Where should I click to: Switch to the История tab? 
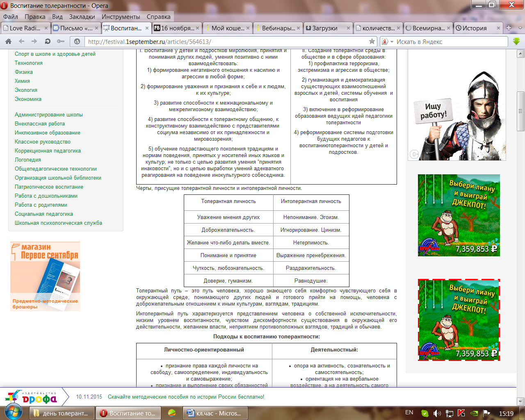tap(478, 28)
